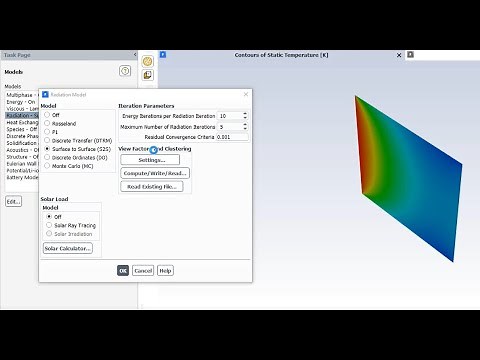The width and height of the screenshot is (480, 360).
Task: Click Residual Convergence Criteria field
Action: [232, 137]
